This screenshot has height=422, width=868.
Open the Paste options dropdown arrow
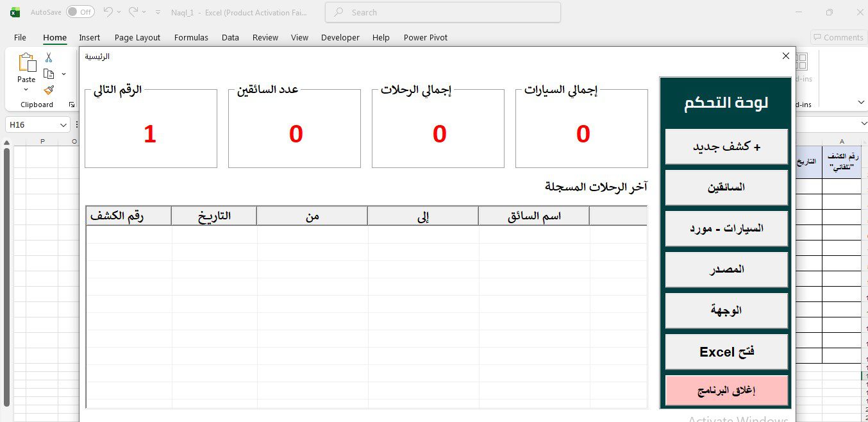click(x=26, y=89)
